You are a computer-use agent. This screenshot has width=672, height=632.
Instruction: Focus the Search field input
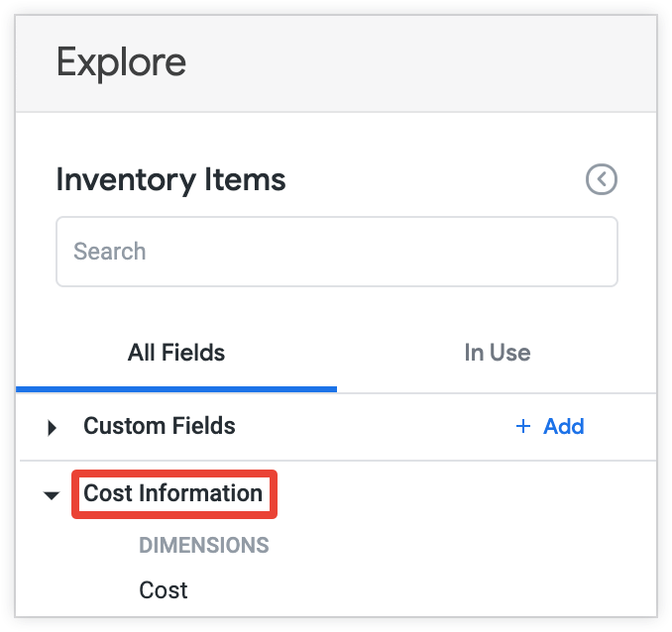[337, 252]
